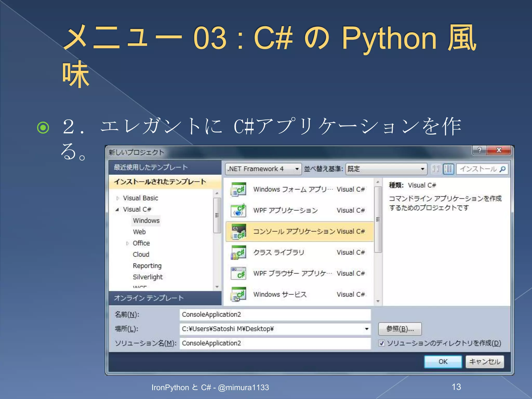Click the Windows サービス template icon
This screenshot has height=399, width=532.
pos(238,294)
